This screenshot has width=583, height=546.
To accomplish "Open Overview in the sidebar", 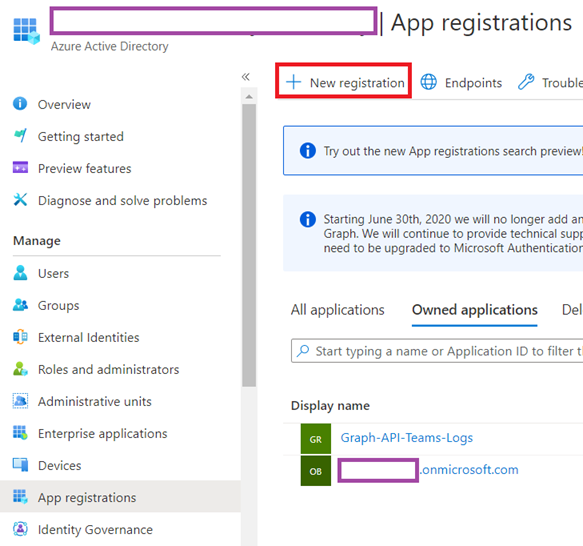I will pos(64,105).
